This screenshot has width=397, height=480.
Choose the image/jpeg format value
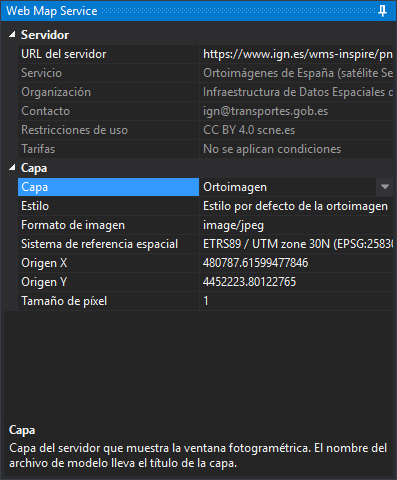(x=296, y=225)
